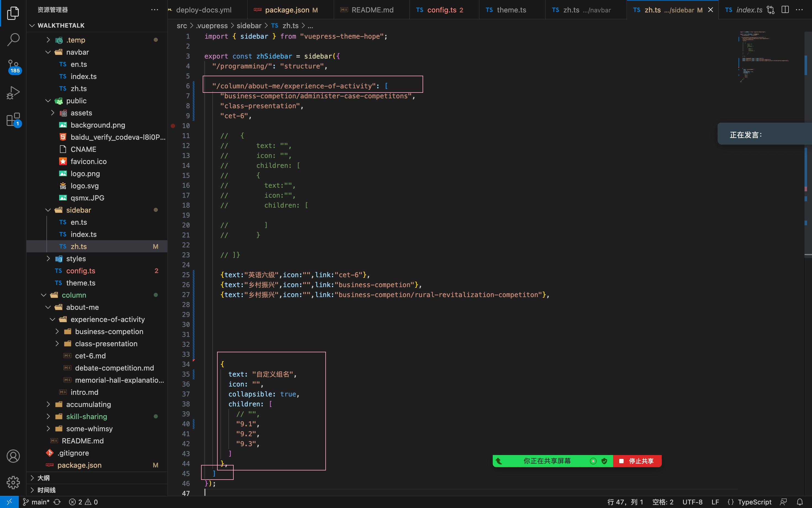Switch to zh.ts navbar tab
812x508 pixels.
point(586,10)
